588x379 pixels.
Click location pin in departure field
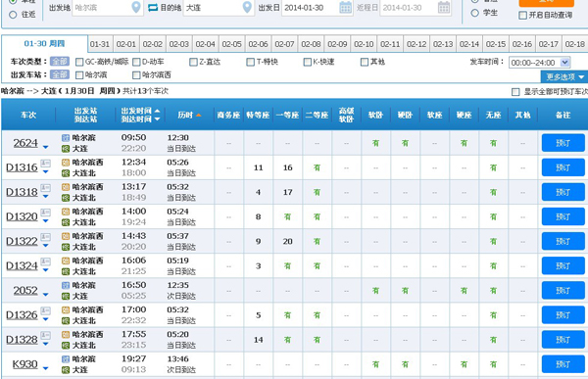pyautogui.click(x=136, y=7)
